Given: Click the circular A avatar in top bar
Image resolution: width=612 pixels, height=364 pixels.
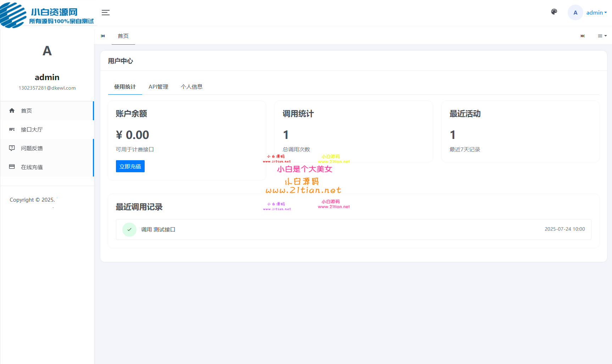Looking at the screenshot, I should 575,12.
